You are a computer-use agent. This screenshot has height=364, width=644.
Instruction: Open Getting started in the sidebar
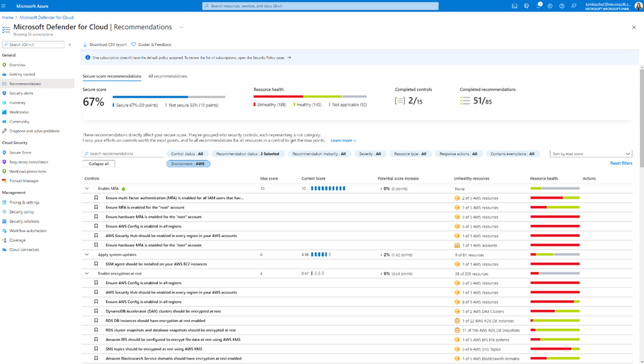click(x=22, y=74)
